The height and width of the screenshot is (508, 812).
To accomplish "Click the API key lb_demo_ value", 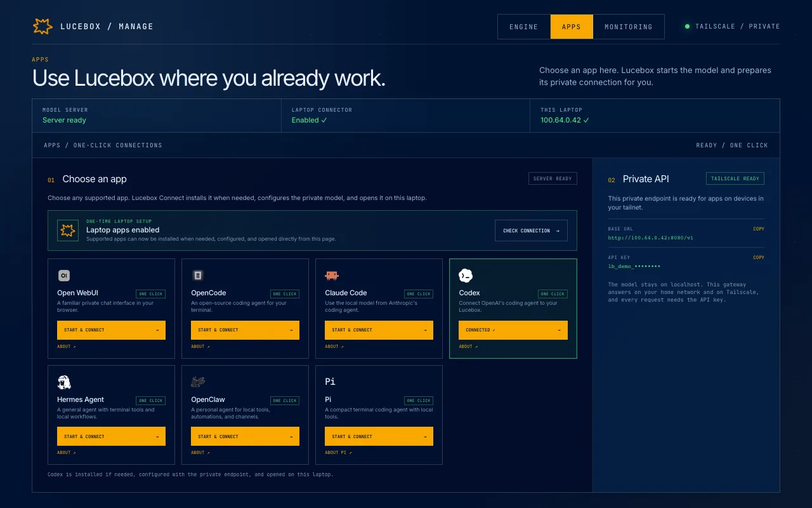I will [634, 267].
